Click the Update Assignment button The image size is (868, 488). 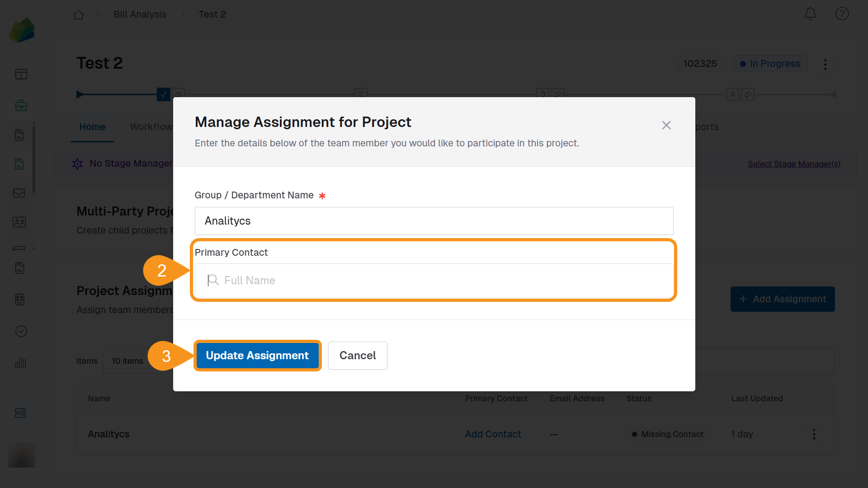point(257,356)
